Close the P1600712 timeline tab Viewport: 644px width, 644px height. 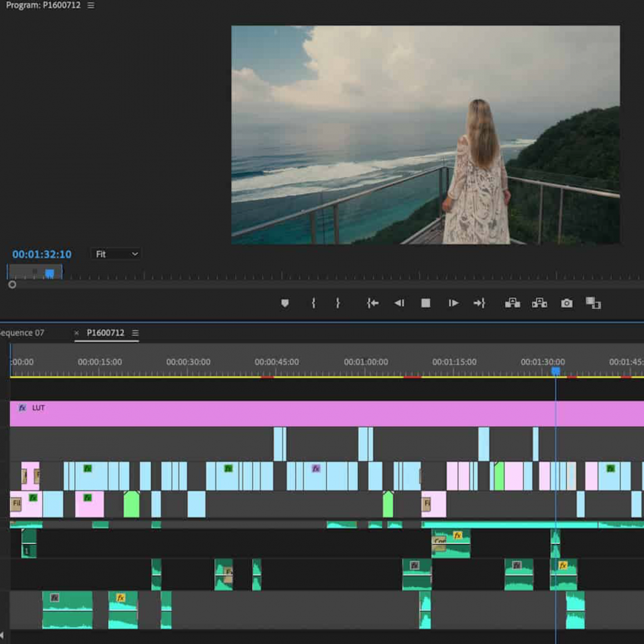[76, 333]
